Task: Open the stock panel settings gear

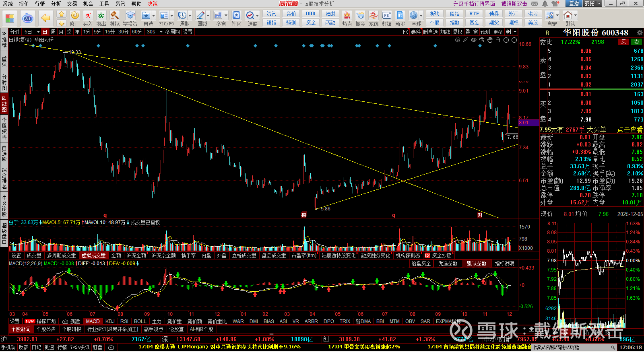Action: click(640, 32)
